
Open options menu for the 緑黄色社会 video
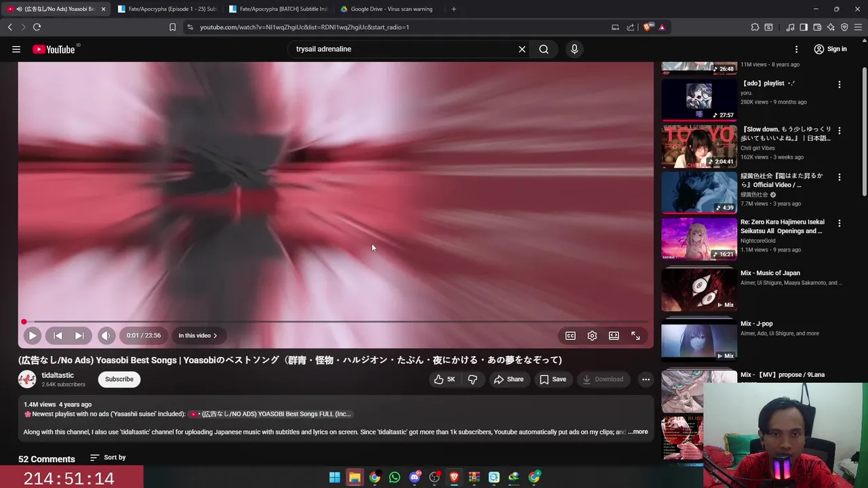pos(840,177)
